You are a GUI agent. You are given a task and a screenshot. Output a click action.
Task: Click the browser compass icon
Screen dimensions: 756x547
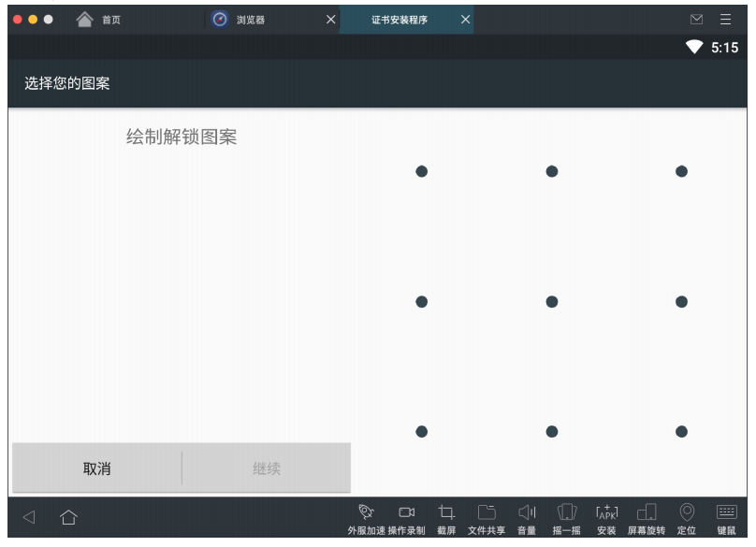[220, 20]
